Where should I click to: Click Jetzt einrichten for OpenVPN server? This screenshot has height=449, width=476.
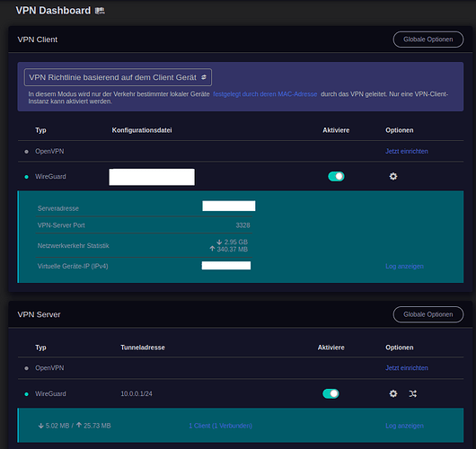[x=407, y=368]
